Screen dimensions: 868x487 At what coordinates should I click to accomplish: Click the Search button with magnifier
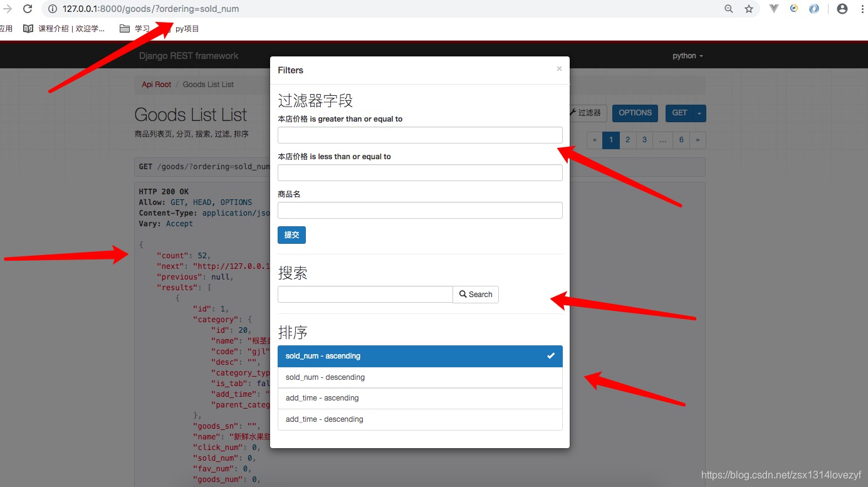coord(476,294)
